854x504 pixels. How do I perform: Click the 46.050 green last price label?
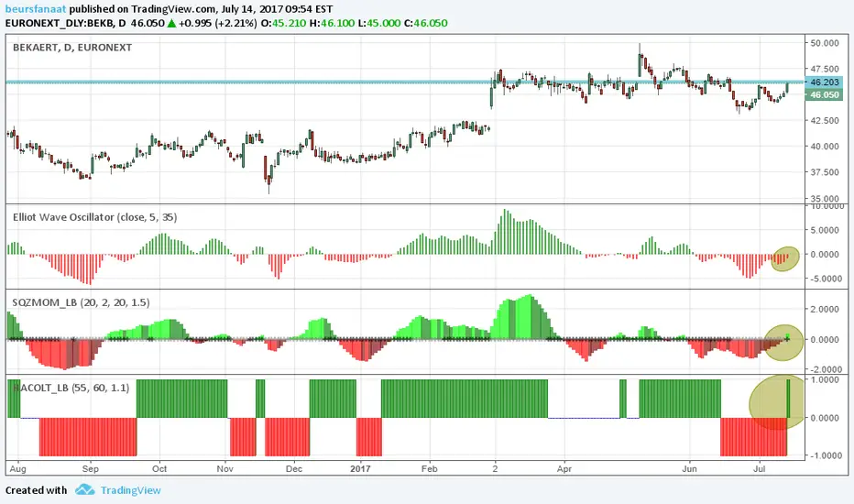pyautogui.click(x=824, y=94)
